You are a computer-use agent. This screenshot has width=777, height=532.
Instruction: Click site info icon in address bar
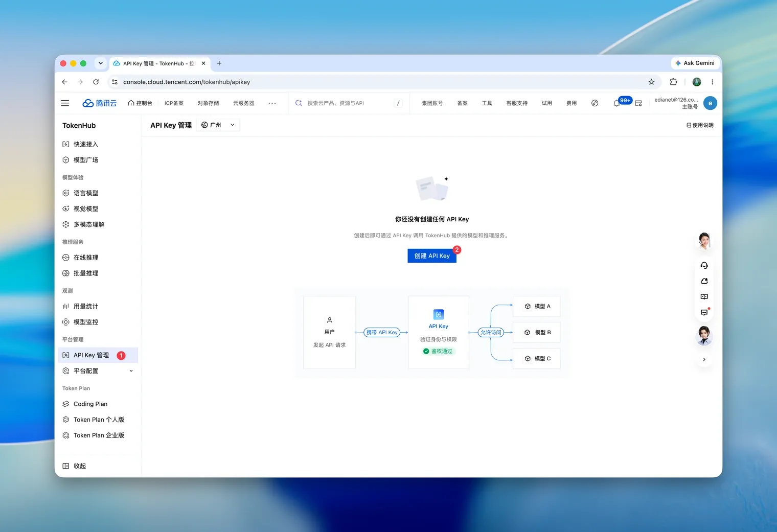(x=115, y=82)
